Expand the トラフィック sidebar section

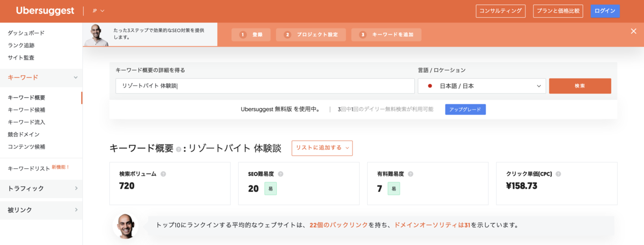click(41, 188)
